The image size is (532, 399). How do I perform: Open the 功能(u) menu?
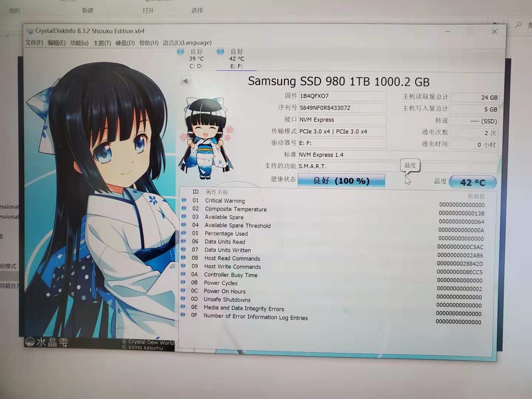click(79, 43)
